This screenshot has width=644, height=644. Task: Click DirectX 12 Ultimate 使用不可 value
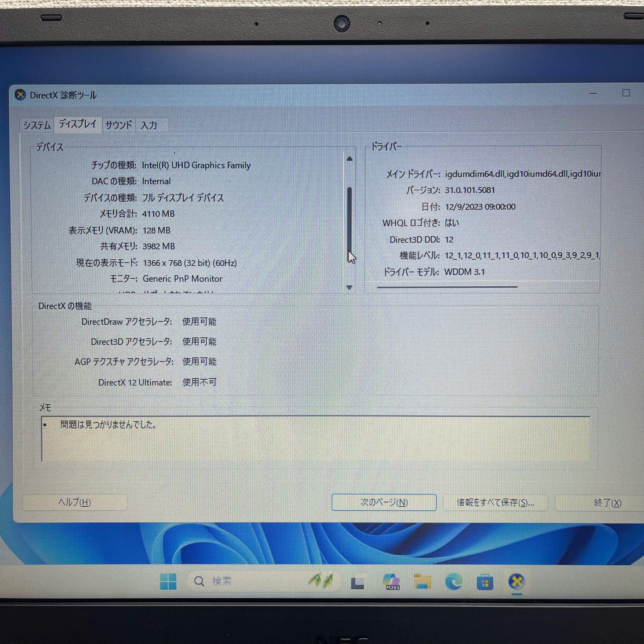coord(199,382)
